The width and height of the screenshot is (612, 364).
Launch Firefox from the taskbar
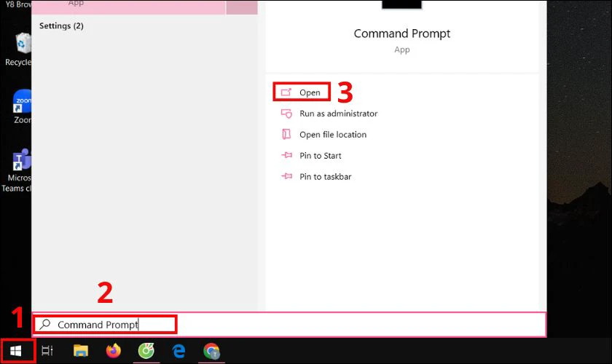coord(114,351)
